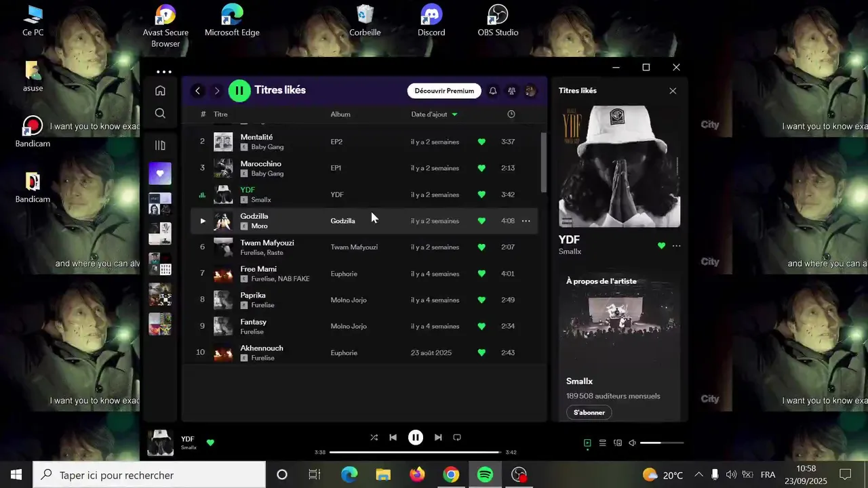Click the track list vertical scrollbar
The width and height of the screenshot is (868, 488).
click(544, 162)
